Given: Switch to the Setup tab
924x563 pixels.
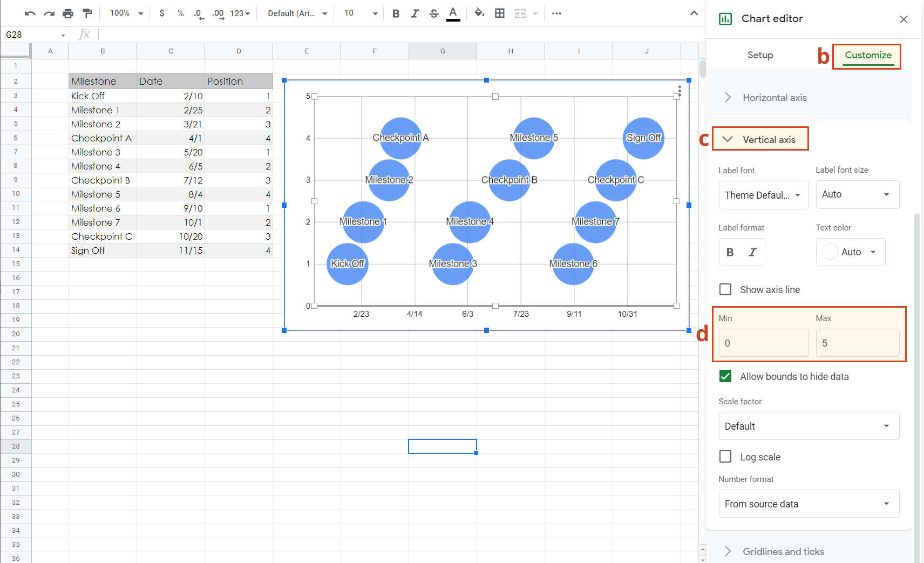Looking at the screenshot, I should coord(760,55).
